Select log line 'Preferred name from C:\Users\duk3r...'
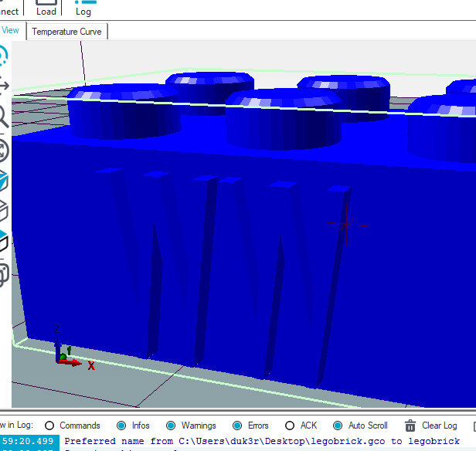This screenshot has height=451, width=476. click(262, 441)
